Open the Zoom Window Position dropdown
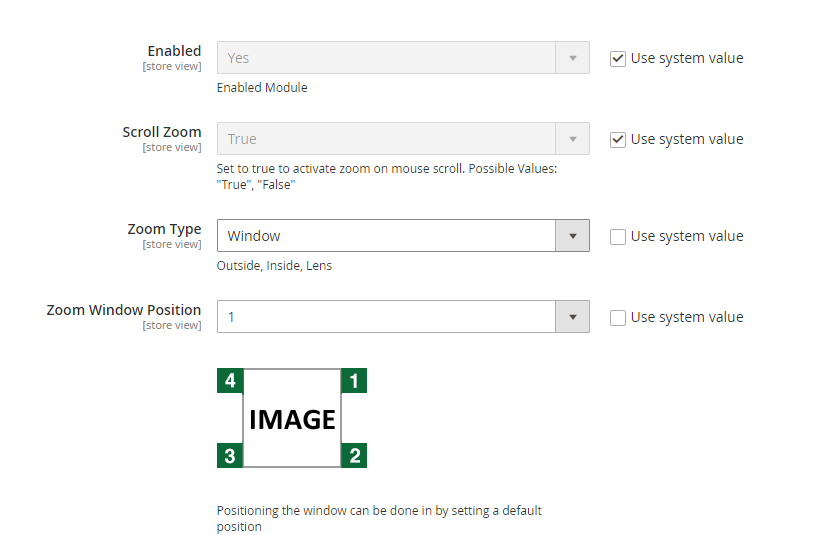The width and height of the screenshot is (818, 535). [402, 317]
